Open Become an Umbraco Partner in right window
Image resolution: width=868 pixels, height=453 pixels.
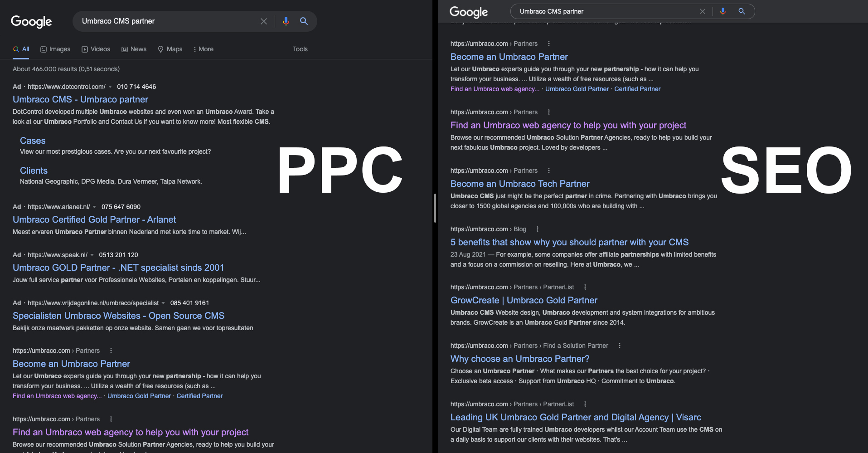click(509, 57)
